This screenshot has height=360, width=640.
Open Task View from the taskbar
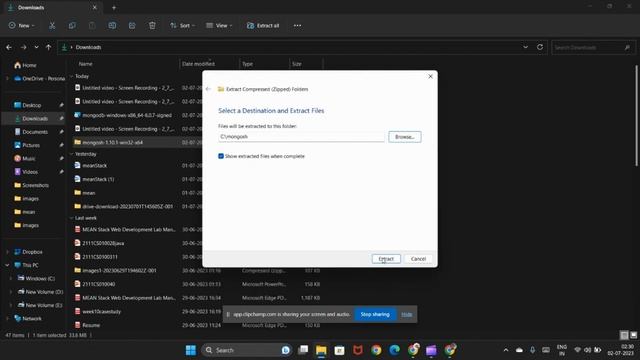pos(303,350)
